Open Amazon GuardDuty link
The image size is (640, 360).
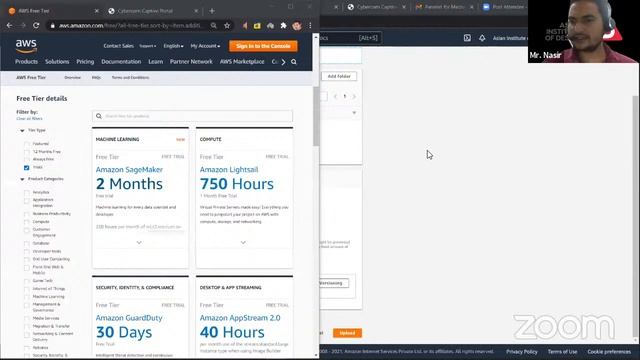coord(129,318)
